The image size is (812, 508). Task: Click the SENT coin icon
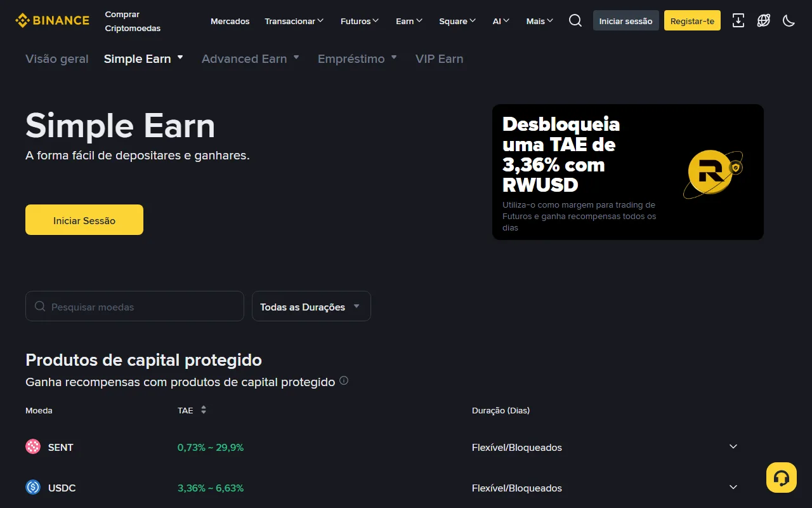pyautogui.click(x=33, y=447)
